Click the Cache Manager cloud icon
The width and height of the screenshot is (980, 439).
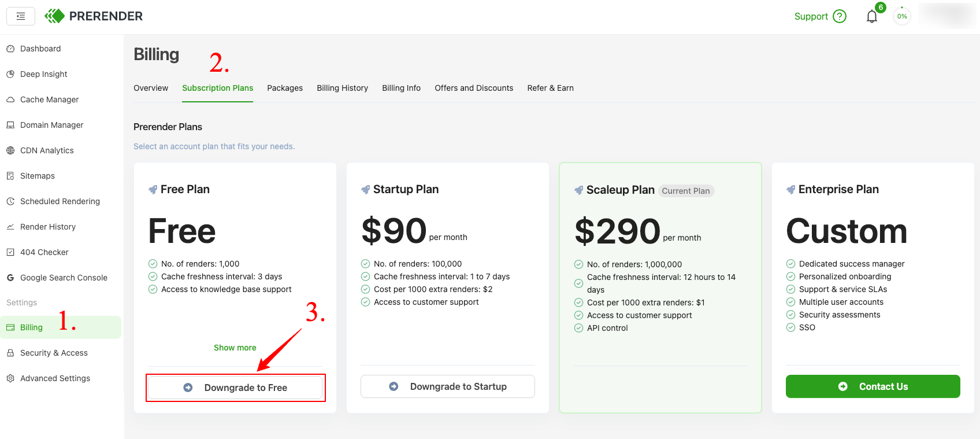10,99
